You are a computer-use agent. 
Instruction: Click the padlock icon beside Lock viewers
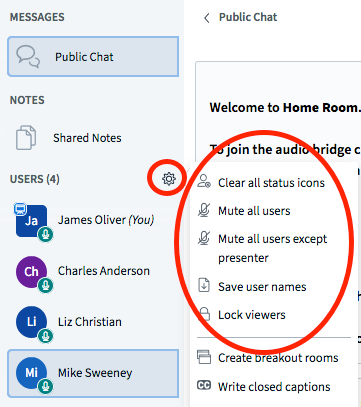[204, 314]
